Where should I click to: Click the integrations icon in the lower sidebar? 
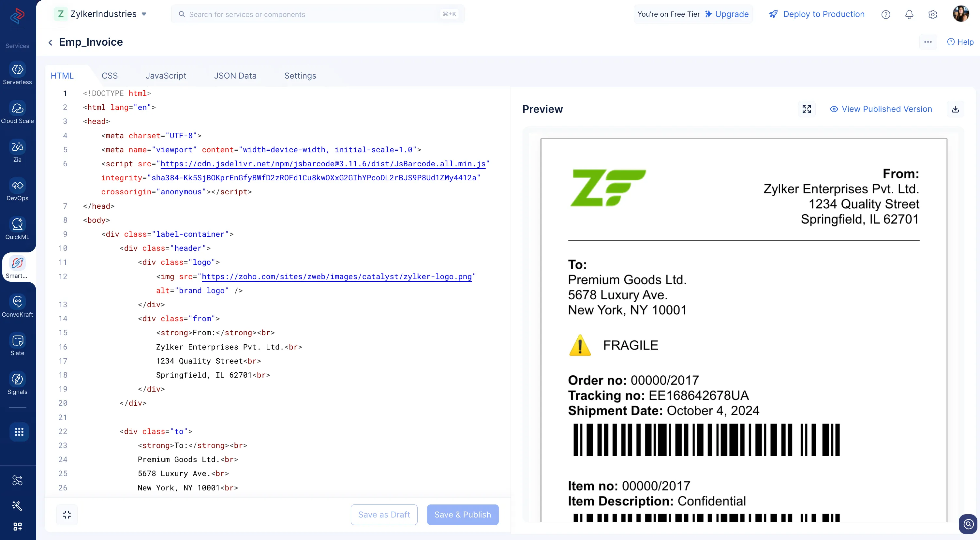(x=17, y=480)
